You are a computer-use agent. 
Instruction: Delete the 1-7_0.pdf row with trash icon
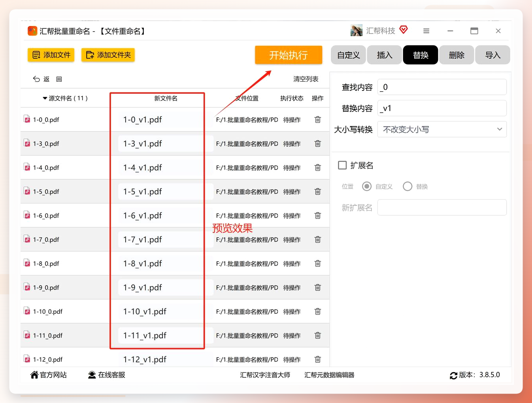pos(317,239)
